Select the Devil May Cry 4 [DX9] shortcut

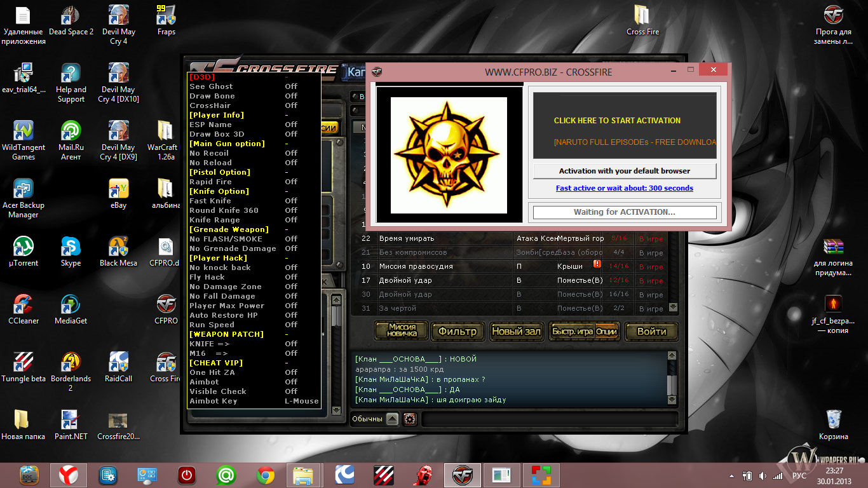(x=118, y=140)
